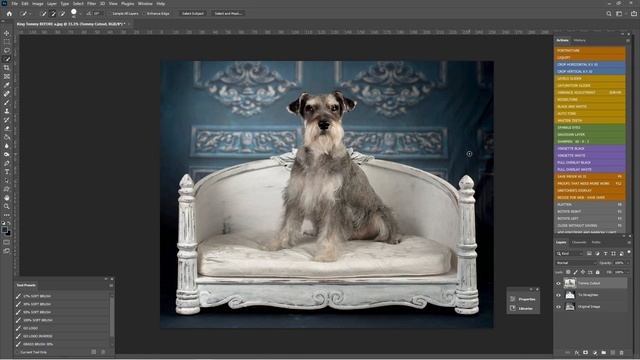Open the Opacity dropdown arrow
Screen dimensions: 640x360
628,263
